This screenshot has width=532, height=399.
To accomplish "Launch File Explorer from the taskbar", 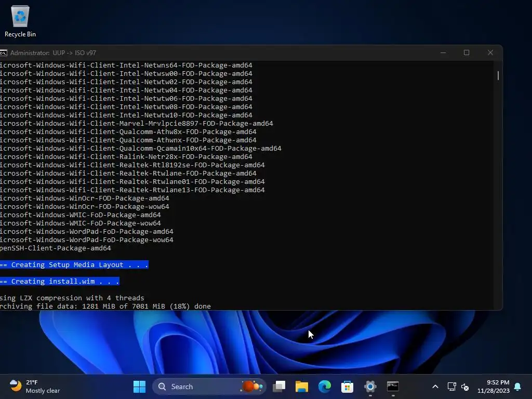I will (x=302, y=387).
